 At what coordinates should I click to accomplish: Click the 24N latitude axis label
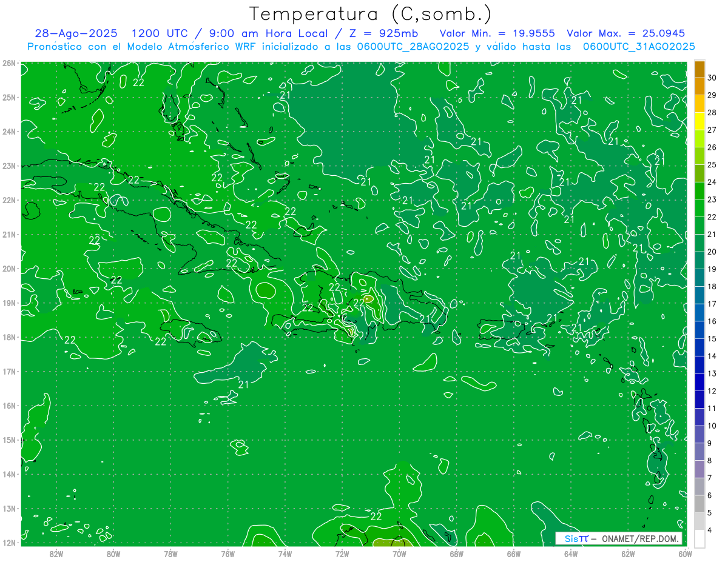(x=9, y=132)
